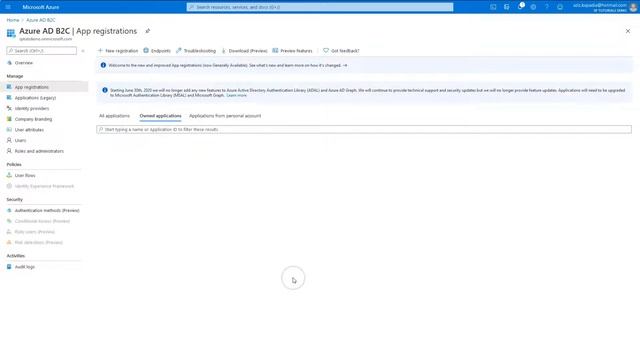Click the info icon in welcome banner
640x360 pixels.
(103, 65)
